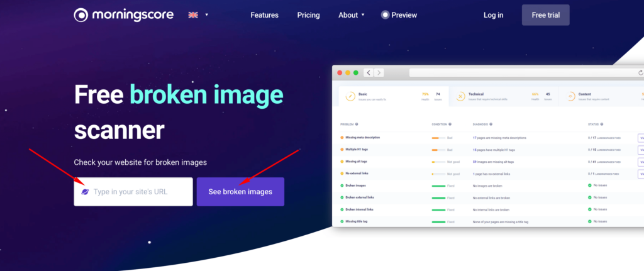The image size is (644, 271).
Task: Click the planet icon in URL field
Action: tap(85, 192)
